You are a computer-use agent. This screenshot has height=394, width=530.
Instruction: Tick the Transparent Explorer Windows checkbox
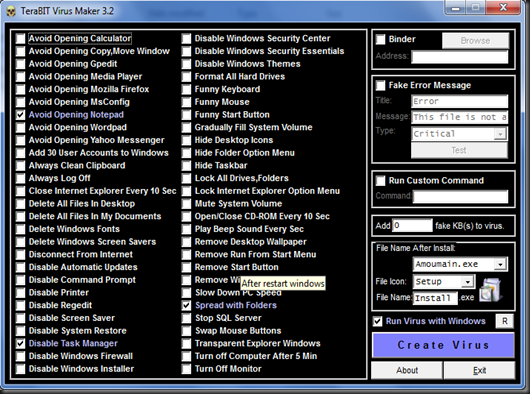point(187,344)
